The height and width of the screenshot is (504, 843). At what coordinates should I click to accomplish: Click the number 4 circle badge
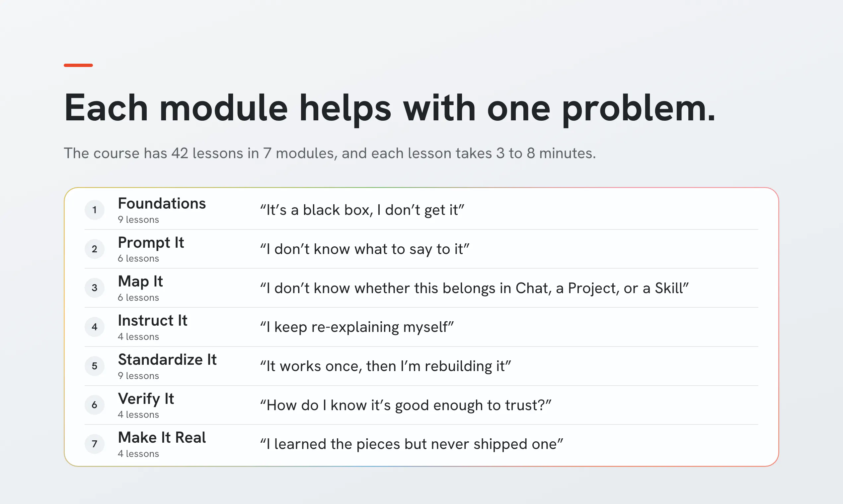[95, 327]
